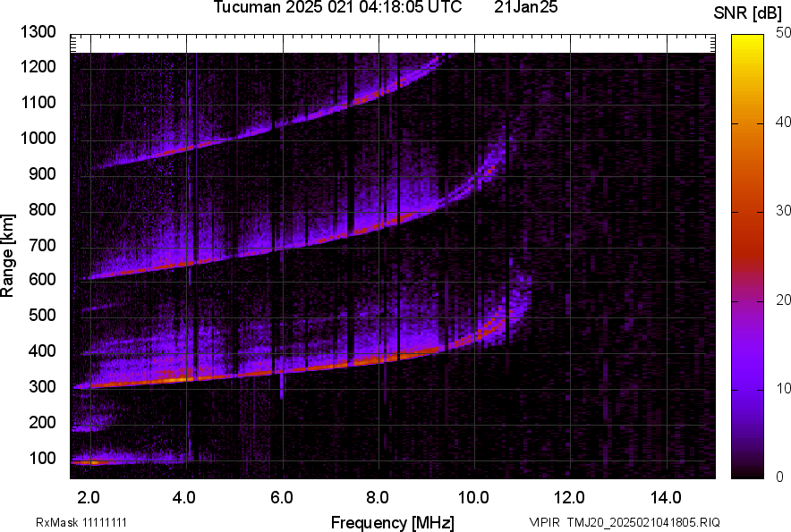791x532 pixels.
Task: Click the 100 range tick label
Action: click(46, 459)
